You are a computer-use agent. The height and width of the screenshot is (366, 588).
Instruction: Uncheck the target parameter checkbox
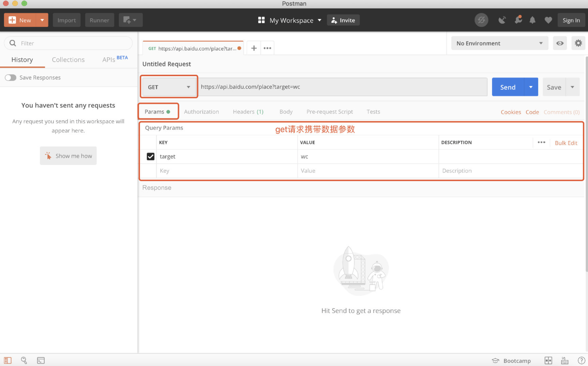coord(151,156)
